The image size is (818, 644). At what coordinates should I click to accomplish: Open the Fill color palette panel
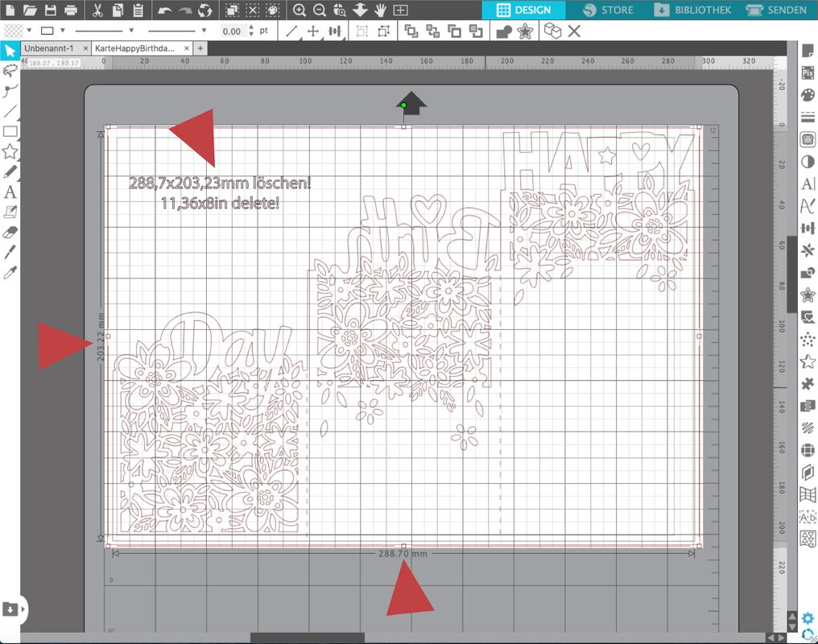point(808,95)
